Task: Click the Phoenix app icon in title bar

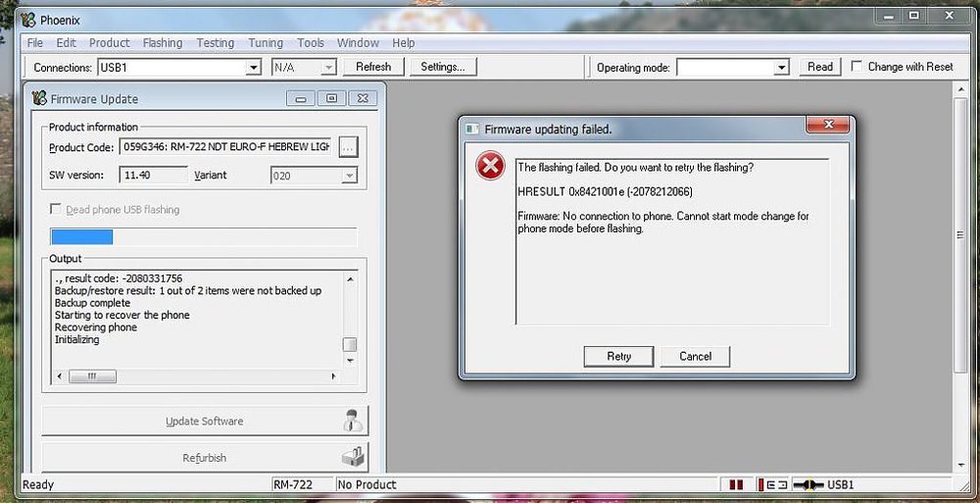Action: pyautogui.click(x=28, y=20)
